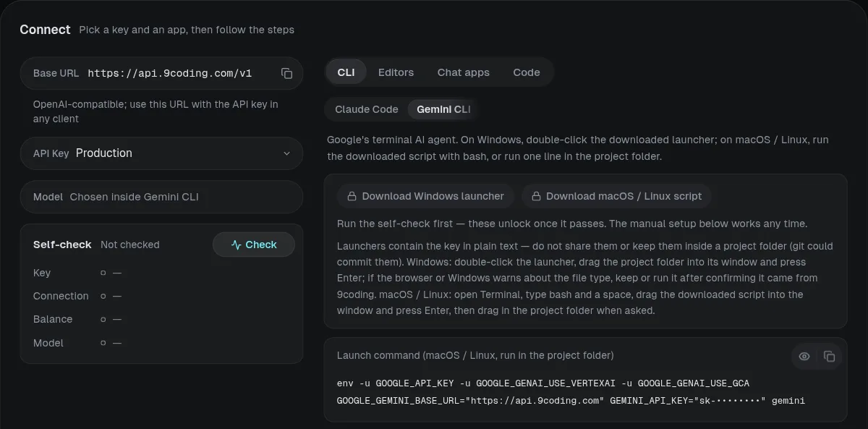Image resolution: width=868 pixels, height=429 pixels.
Task: Copy the Base URL with copy icon
Action: click(x=286, y=73)
